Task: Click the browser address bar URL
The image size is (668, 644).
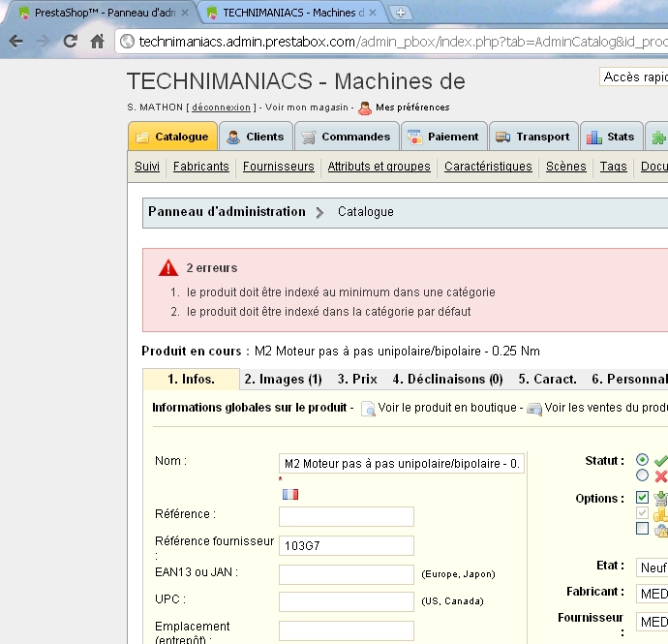Action: coord(403,42)
